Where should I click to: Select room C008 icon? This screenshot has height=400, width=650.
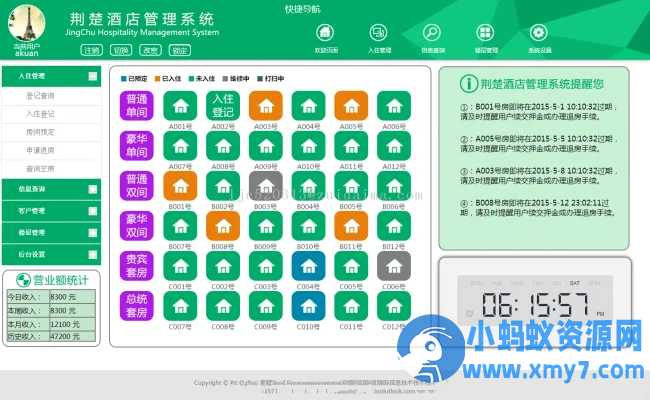[x=223, y=306]
